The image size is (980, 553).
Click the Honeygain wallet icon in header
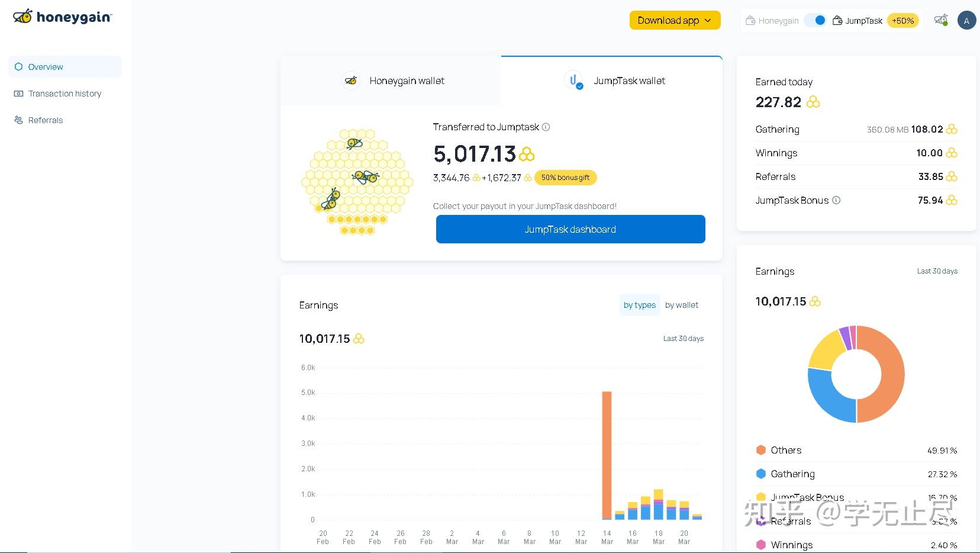click(x=750, y=20)
